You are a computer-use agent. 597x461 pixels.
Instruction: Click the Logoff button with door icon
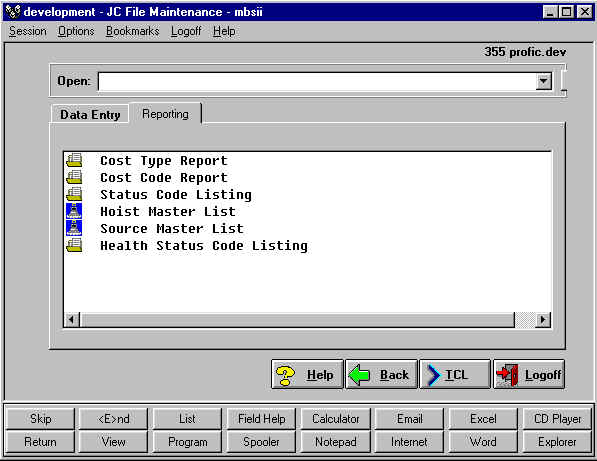click(529, 375)
